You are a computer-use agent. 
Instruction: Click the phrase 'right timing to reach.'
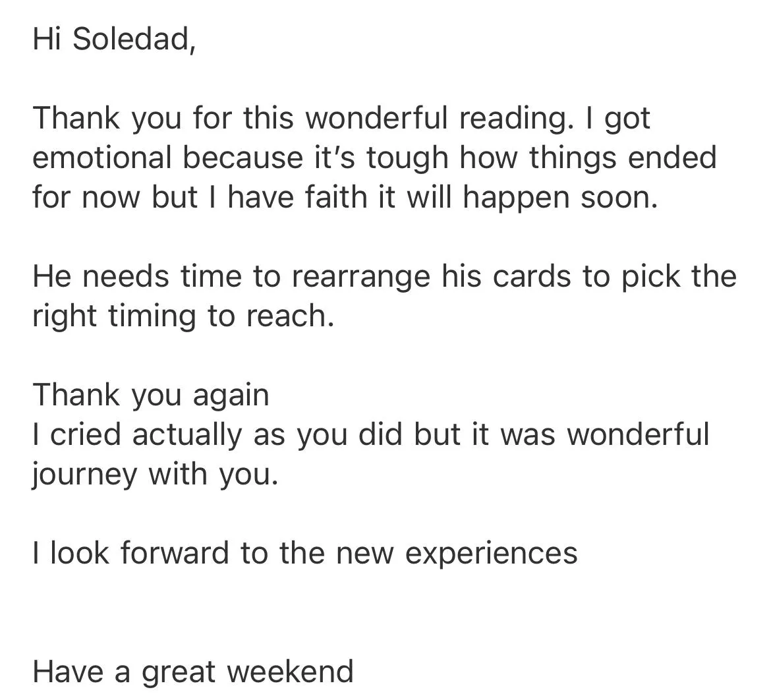pyautogui.click(x=183, y=316)
